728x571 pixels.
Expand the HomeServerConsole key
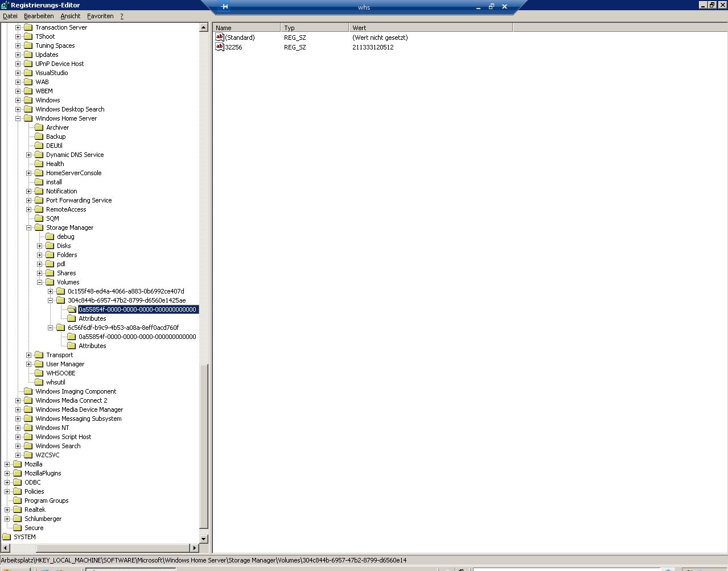28,173
